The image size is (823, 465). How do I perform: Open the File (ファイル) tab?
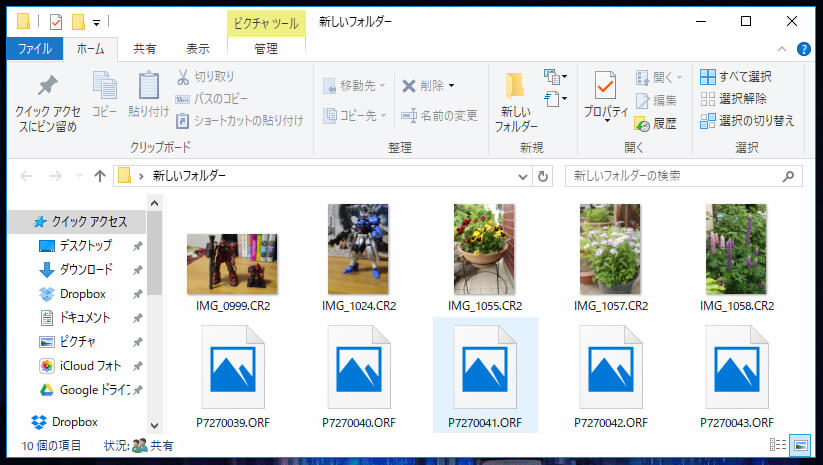[x=35, y=49]
